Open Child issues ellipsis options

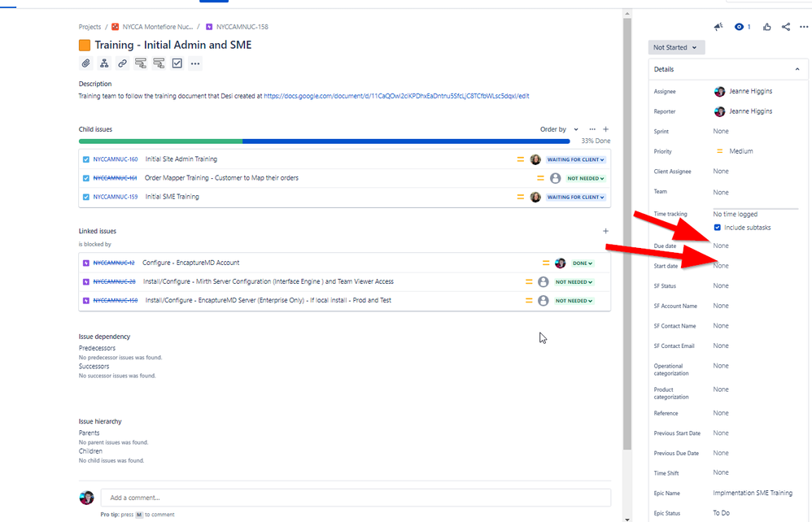(x=592, y=129)
